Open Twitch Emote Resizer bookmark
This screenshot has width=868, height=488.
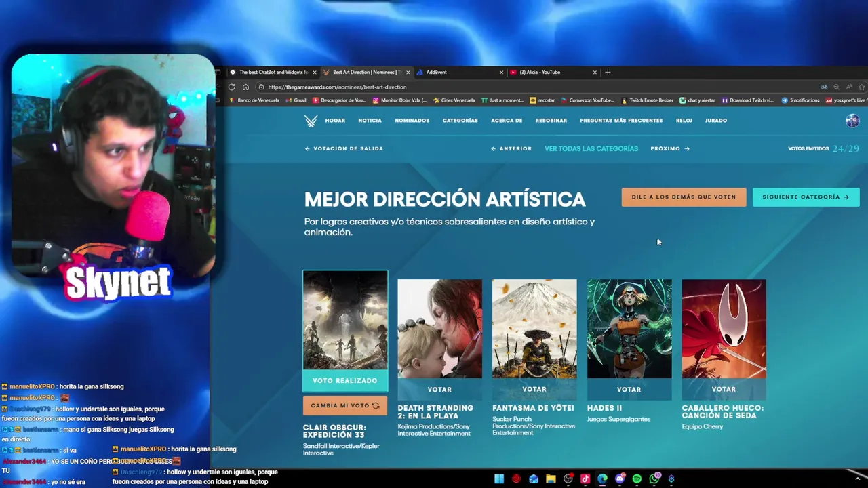(x=648, y=100)
